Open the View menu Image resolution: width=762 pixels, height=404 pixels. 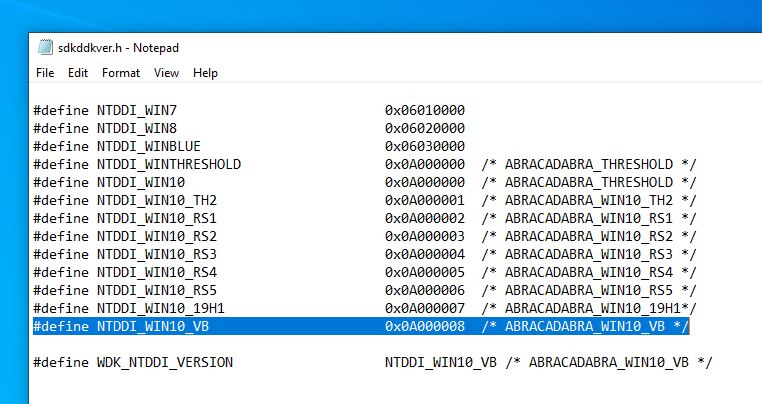pyautogui.click(x=166, y=73)
